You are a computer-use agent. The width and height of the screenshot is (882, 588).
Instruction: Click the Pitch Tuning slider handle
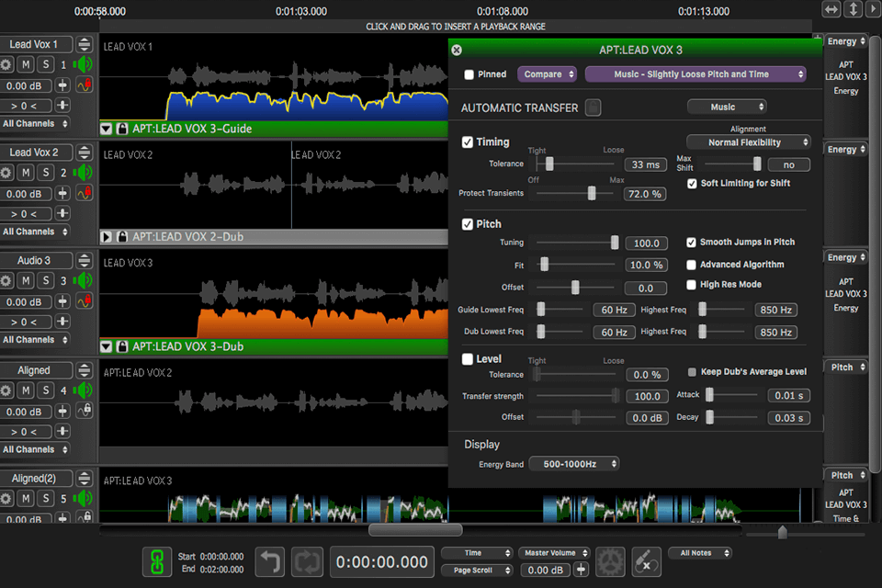[614, 243]
